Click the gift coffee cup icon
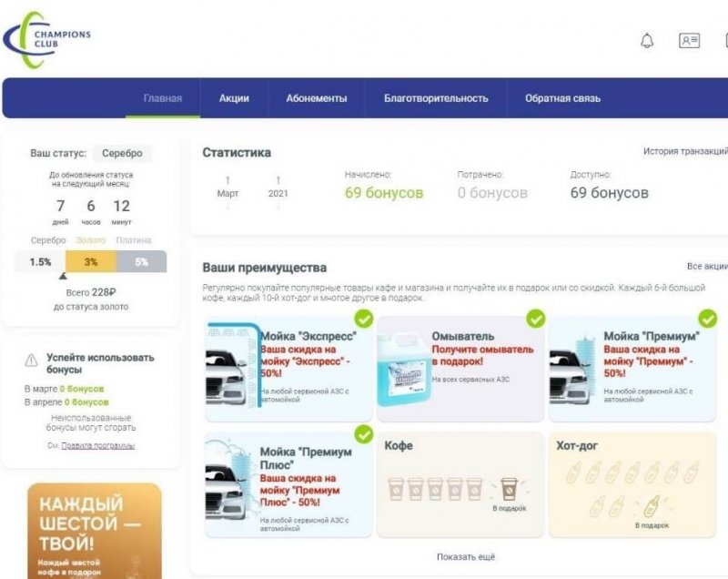The image size is (728, 579). click(508, 489)
